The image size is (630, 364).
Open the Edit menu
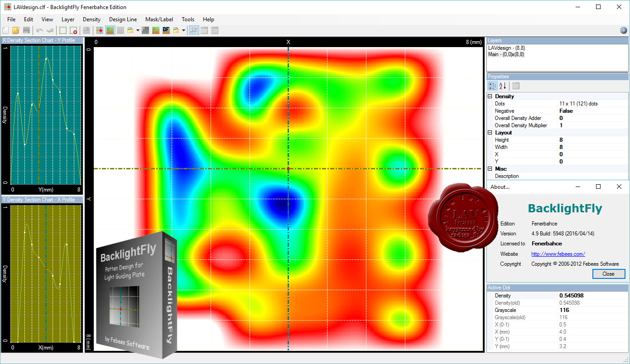pyautogui.click(x=29, y=19)
